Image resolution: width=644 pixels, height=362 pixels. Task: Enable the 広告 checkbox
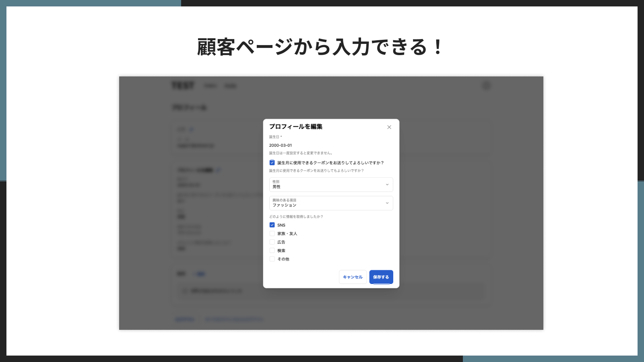tap(272, 242)
